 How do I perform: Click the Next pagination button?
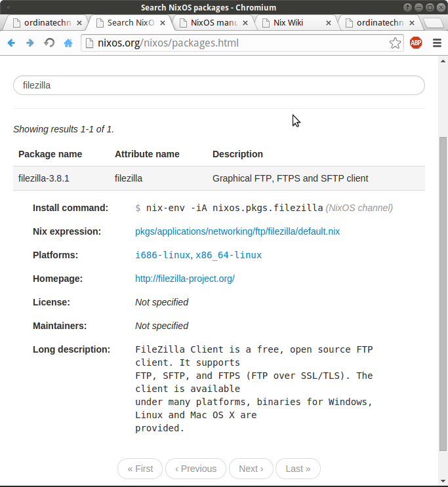251,469
